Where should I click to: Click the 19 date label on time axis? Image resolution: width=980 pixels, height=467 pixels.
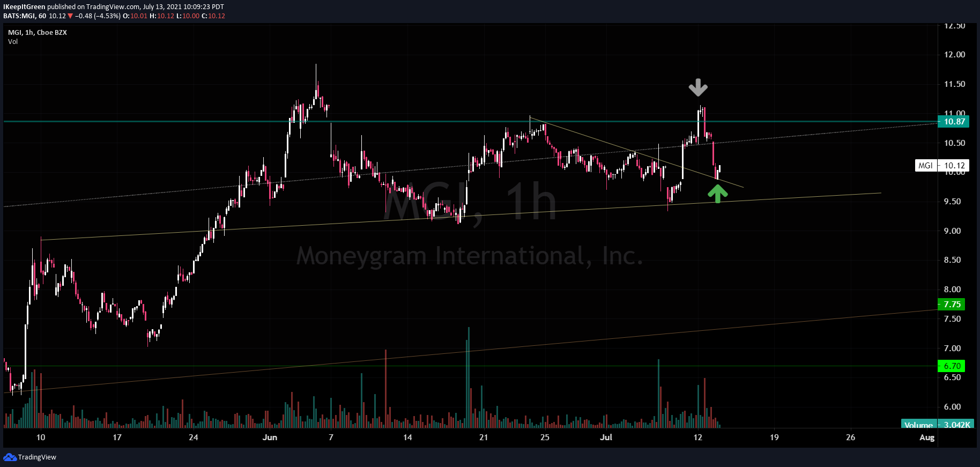pos(774,438)
